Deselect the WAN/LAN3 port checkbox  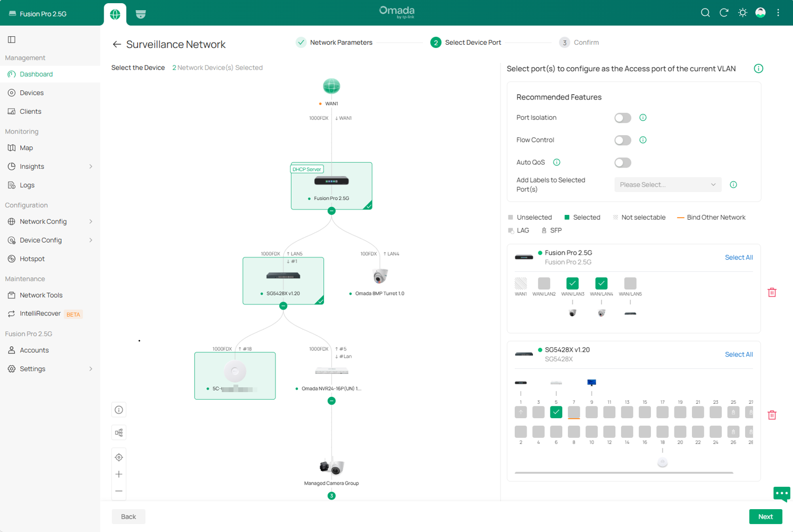(x=572, y=284)
